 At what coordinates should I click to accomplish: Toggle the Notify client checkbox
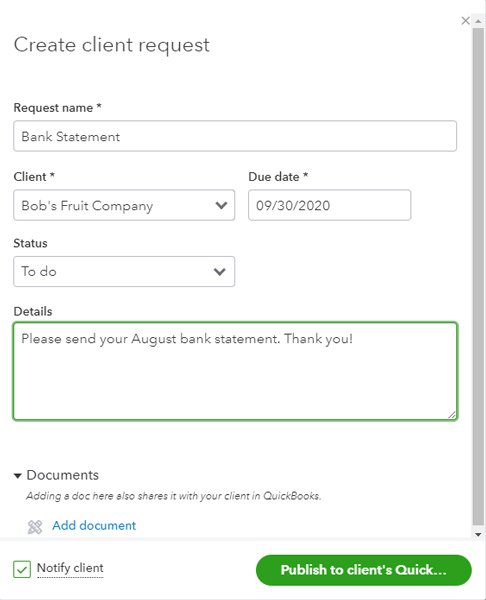(x=22, y=569)
